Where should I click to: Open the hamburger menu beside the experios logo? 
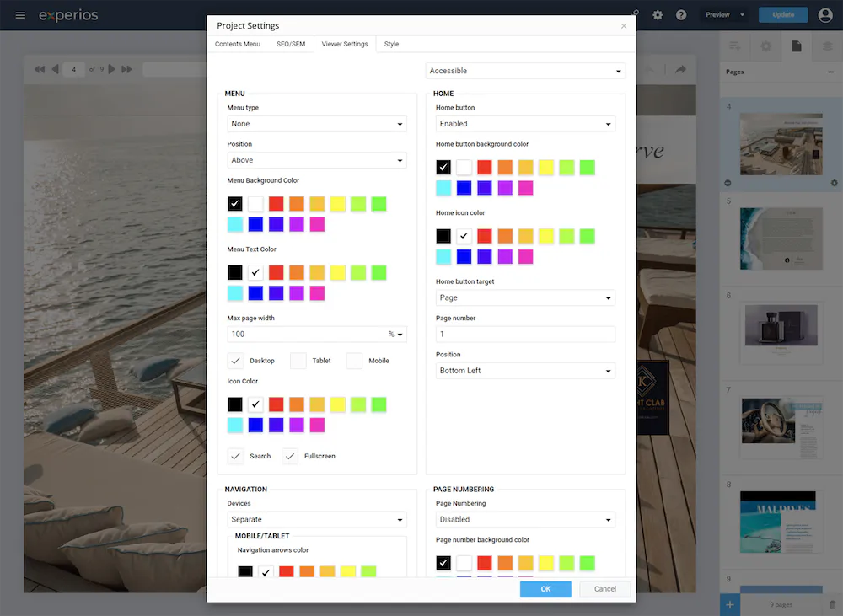click(20, 15)
